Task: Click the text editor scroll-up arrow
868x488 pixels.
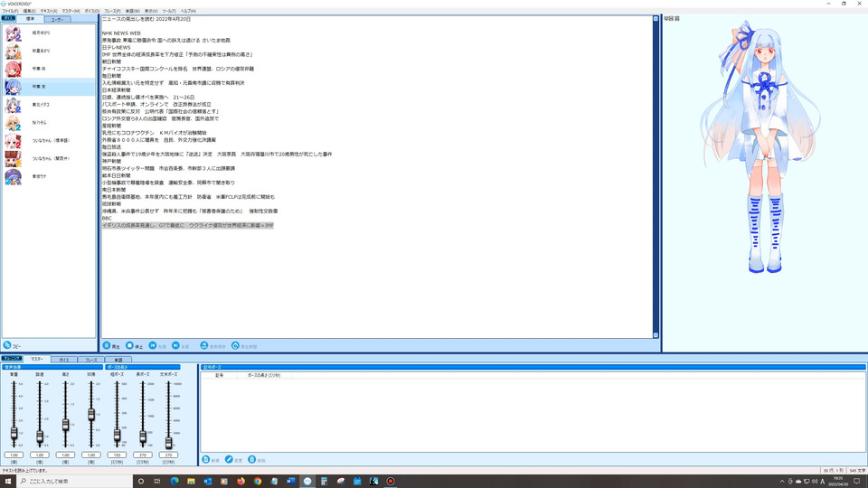Action: point(656,19)
